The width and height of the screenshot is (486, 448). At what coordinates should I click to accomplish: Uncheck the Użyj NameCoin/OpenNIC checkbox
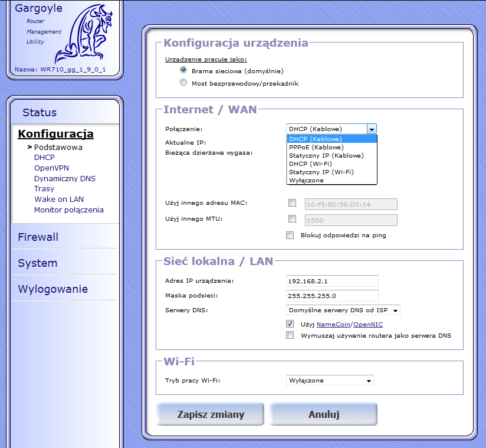(x=290, y=324)
